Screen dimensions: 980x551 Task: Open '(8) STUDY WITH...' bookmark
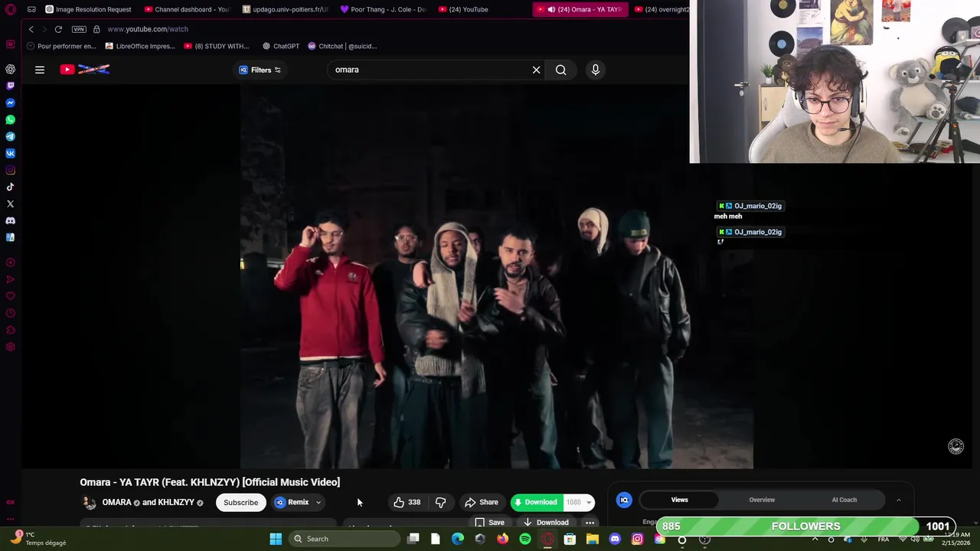pos(217,46)
